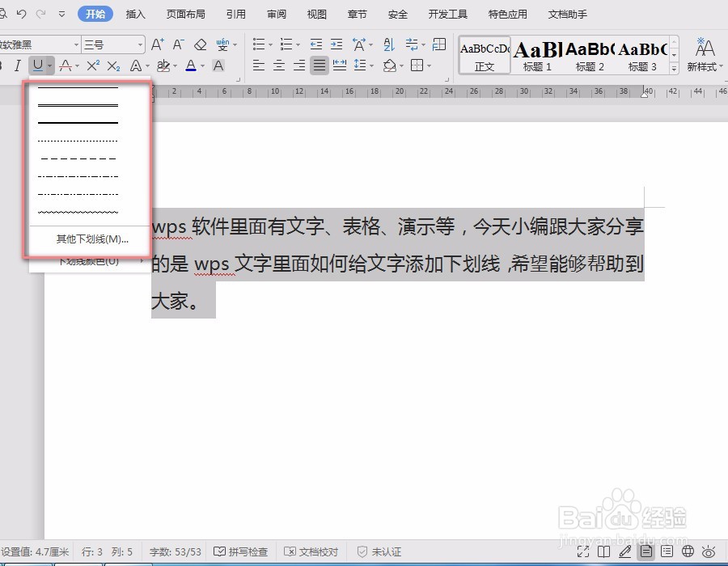728x566 pixels.
Task: Open the 章节 tab
Action: click(x=357, y=15)
